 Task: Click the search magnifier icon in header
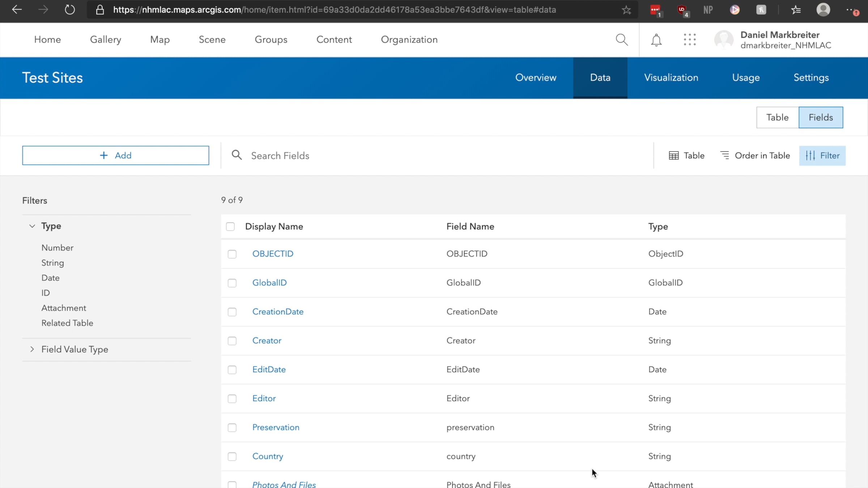(622, 39)
